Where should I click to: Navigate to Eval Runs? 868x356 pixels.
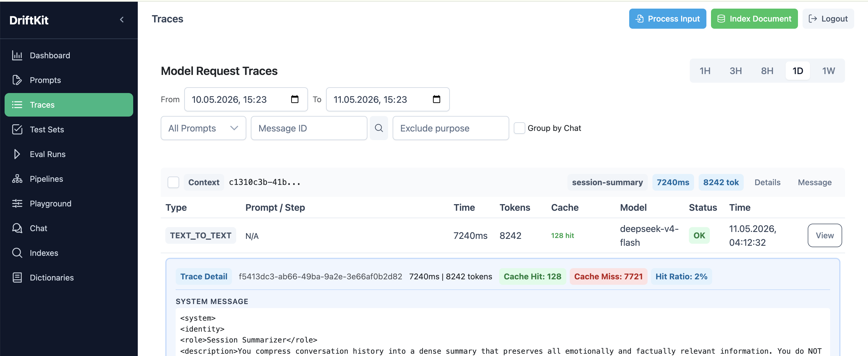pos(69,154)
